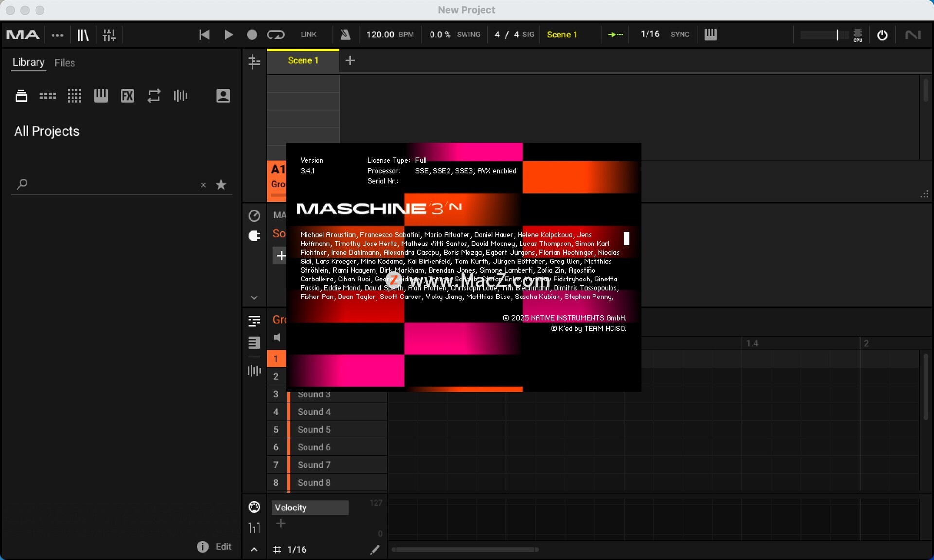
Task: Open the three-dot main menu
Action: pyautogui.click(x=57, y=35)
